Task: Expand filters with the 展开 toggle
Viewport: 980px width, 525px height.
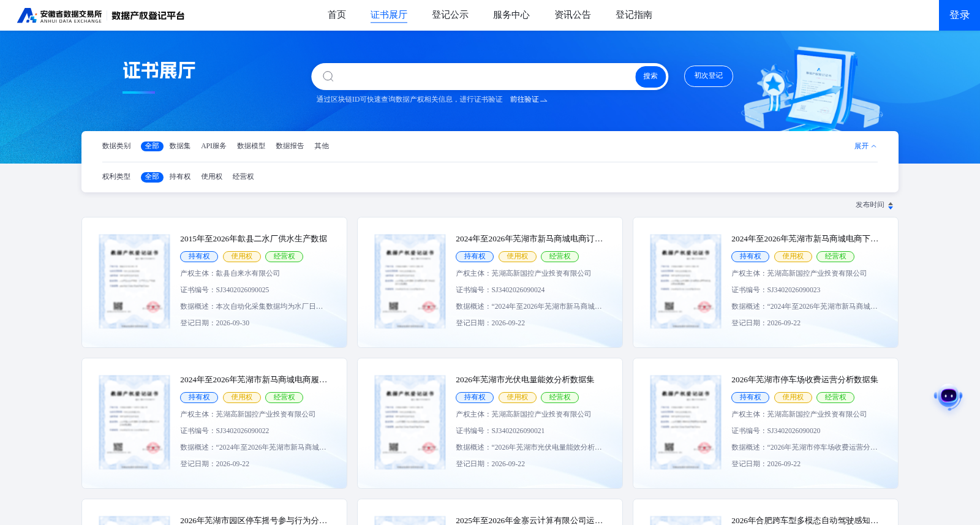Action: pyautogui.click(x=865, y=146)
